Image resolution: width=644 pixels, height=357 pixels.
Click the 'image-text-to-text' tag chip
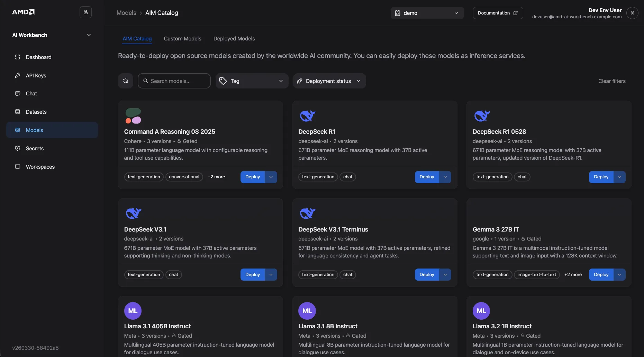(537, 274)
